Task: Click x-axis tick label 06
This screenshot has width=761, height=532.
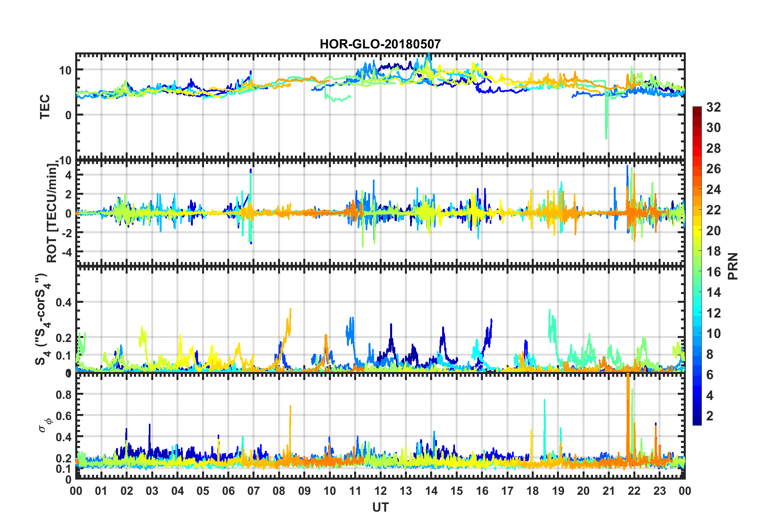Action: pos(228,491)
